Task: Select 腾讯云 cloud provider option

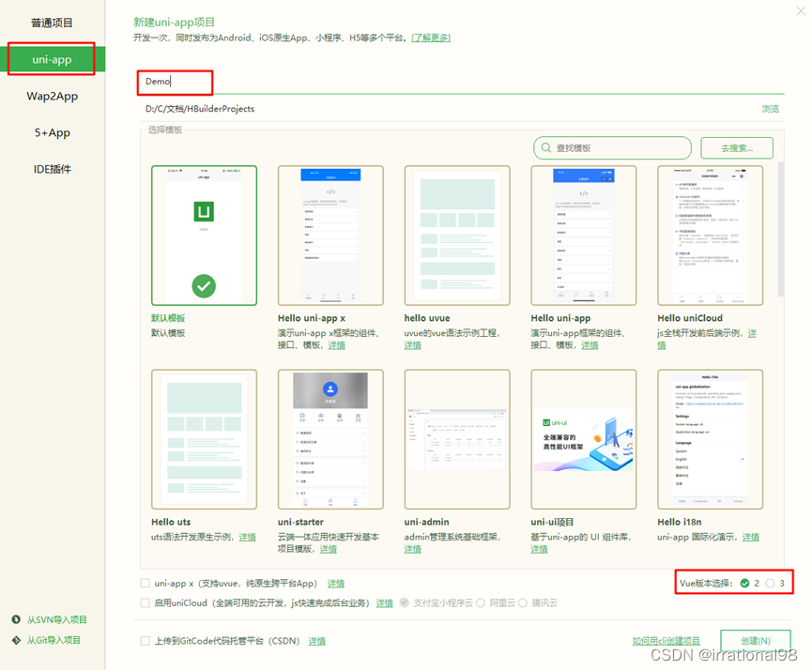Action: click(523, 602)
